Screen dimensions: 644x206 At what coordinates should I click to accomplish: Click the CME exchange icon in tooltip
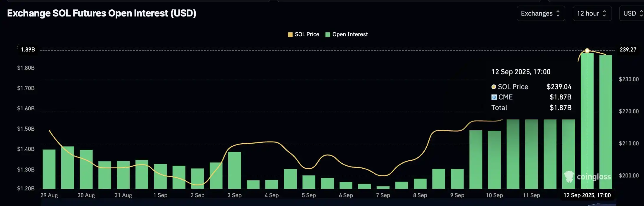(x=494, y=97)
